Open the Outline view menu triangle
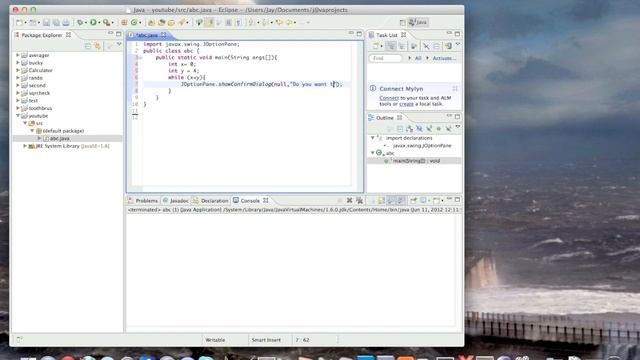The height and width of the screenshot is (360, 640). pyautogui.click(x=458, y=127)
